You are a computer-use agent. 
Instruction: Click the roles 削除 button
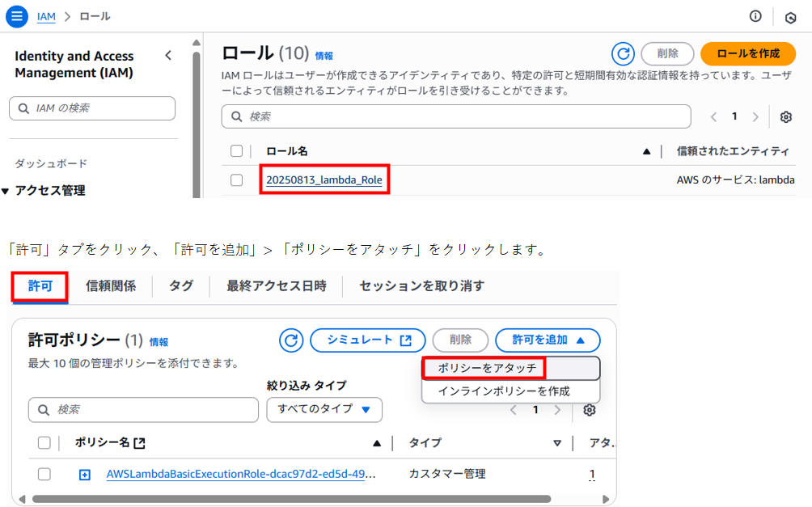(667, 54)
